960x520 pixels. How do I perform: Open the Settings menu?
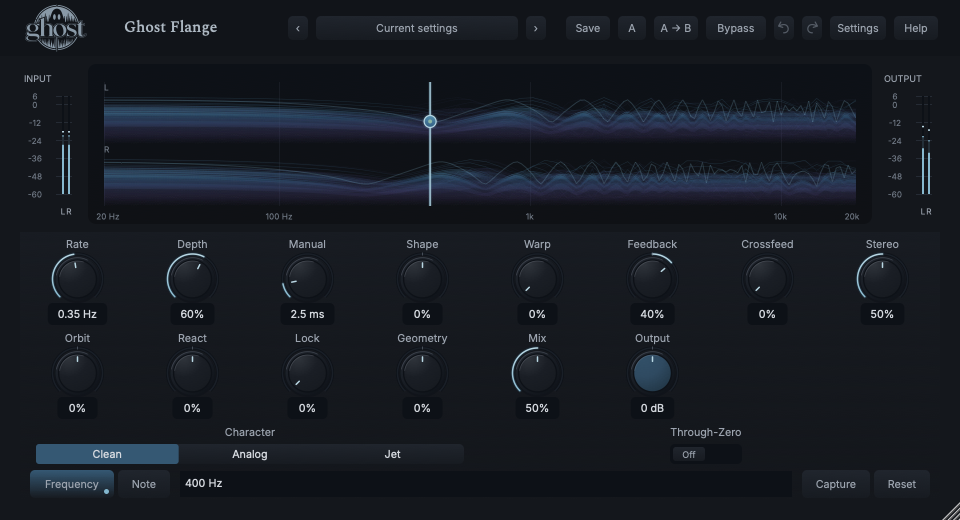click(x=858, y=28)
